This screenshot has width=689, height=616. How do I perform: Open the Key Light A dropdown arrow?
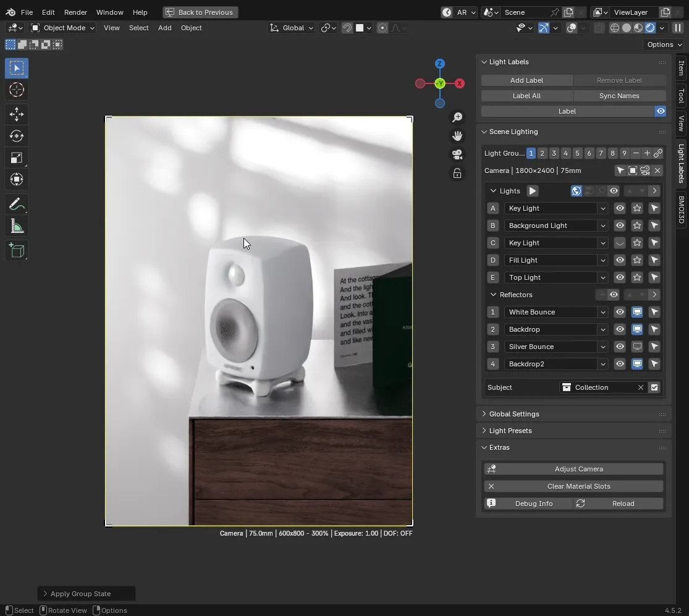point(602,208)
